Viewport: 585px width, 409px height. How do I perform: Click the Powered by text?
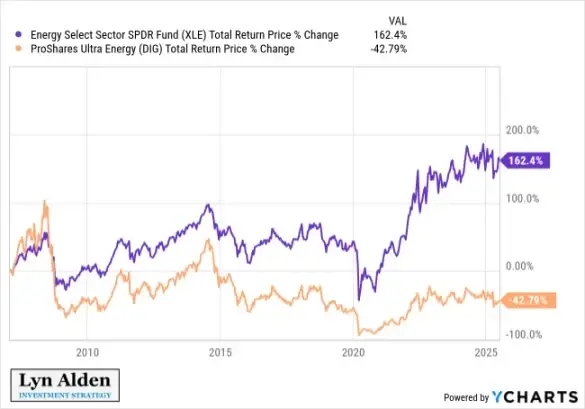(x=466, y=397)
